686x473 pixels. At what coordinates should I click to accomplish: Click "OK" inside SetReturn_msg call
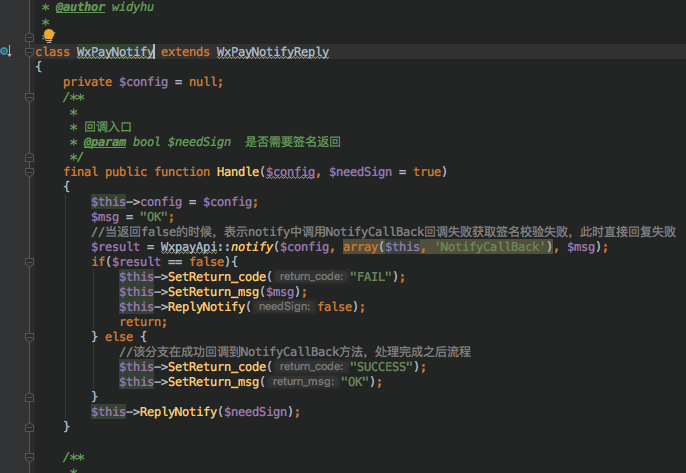[355, 382]
